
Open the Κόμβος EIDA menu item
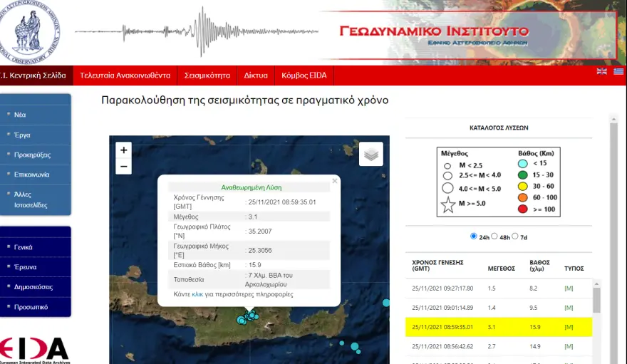coord(304,76)
